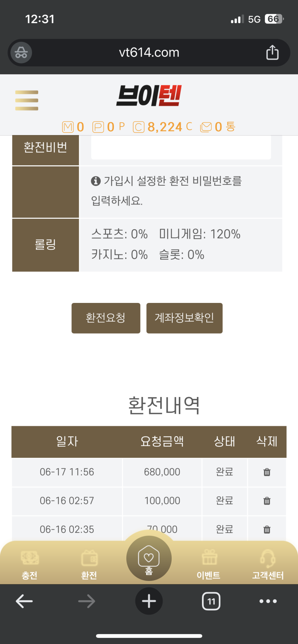298x644 pixels.
Task: Open the hamburger menu
Action: (x=27, y=101)
